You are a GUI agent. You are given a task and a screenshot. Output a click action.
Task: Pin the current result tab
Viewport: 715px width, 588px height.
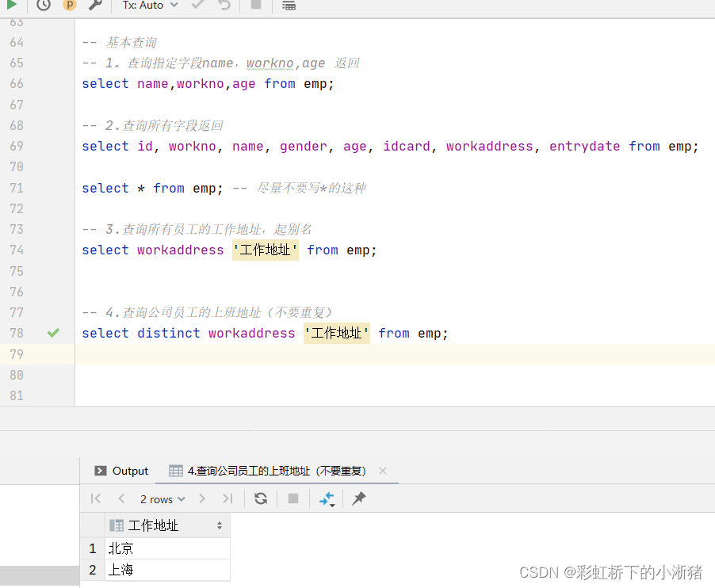click(357, 498)
